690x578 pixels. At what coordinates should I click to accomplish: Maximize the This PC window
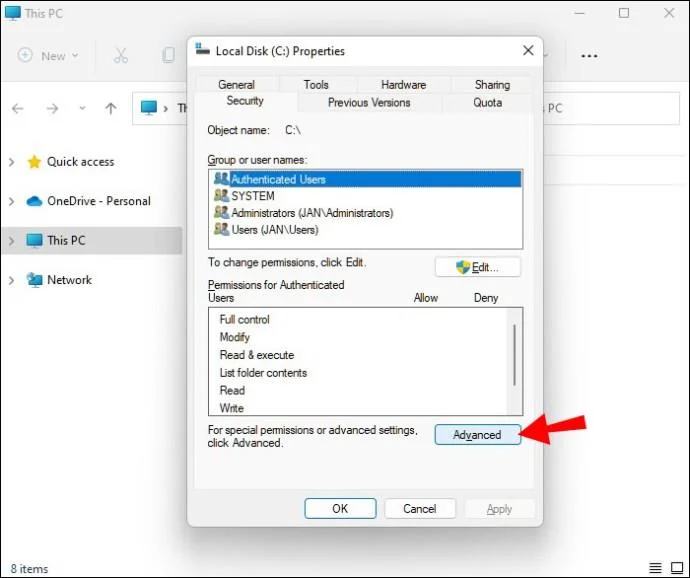(x=624, y=13)
